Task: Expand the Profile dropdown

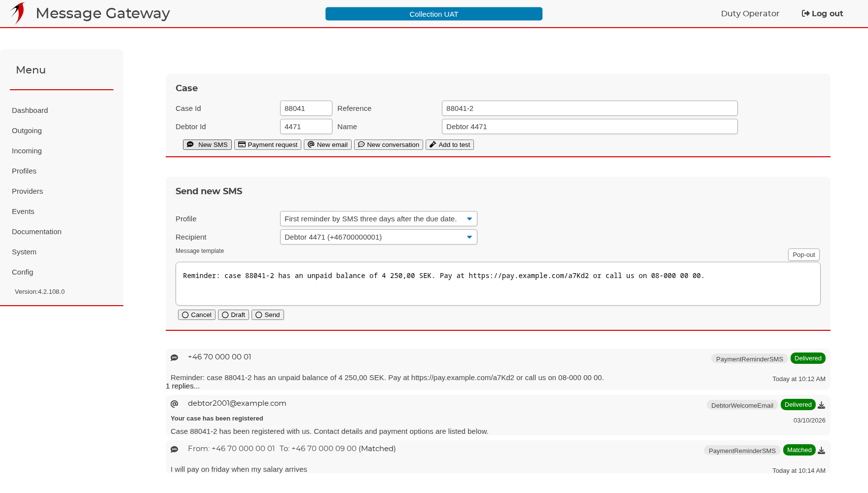Action: (x=379, y=219)
